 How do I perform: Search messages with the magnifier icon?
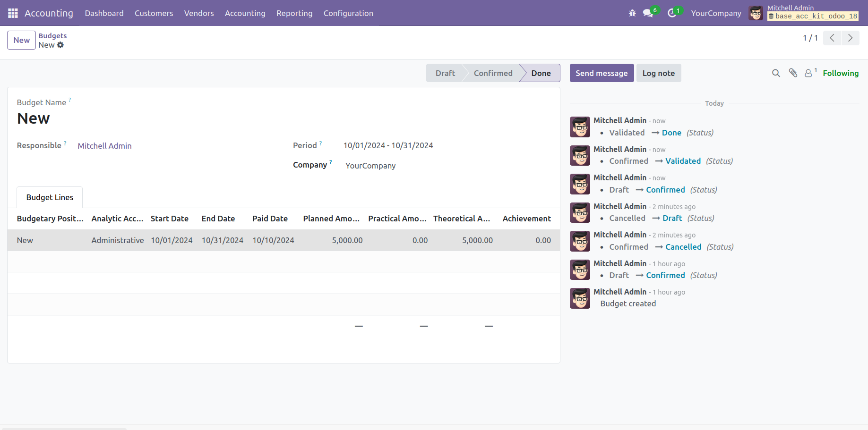pyautogui.click(x=776, y=73)
